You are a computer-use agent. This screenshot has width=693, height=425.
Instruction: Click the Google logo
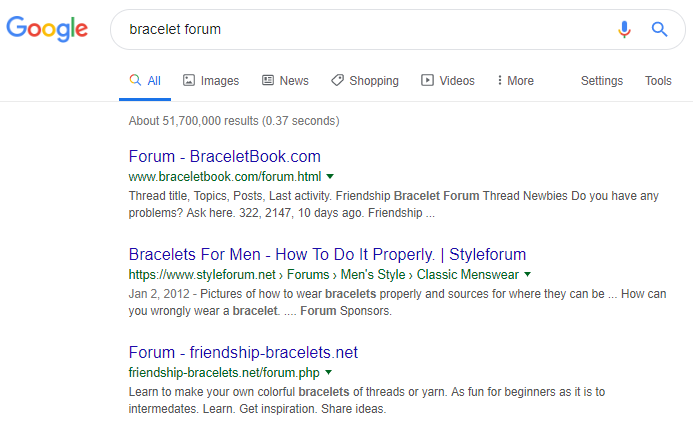tap(46, 29)
